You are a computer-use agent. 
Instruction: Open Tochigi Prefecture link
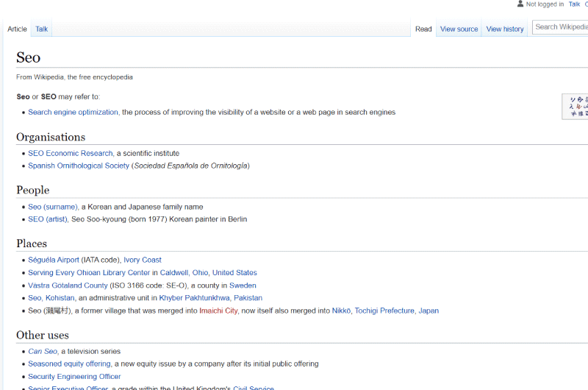(x=384, y=311)
